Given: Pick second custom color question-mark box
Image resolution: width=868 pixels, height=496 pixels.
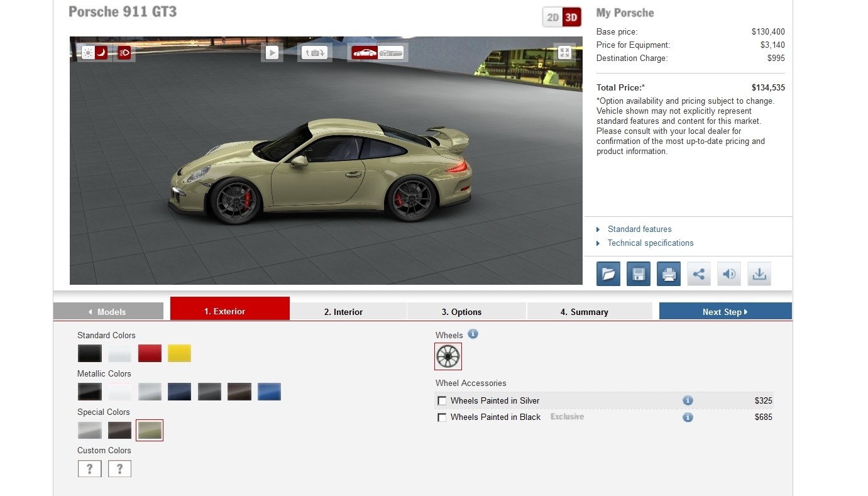Looking at the screenshot, I should coord(119,468).
